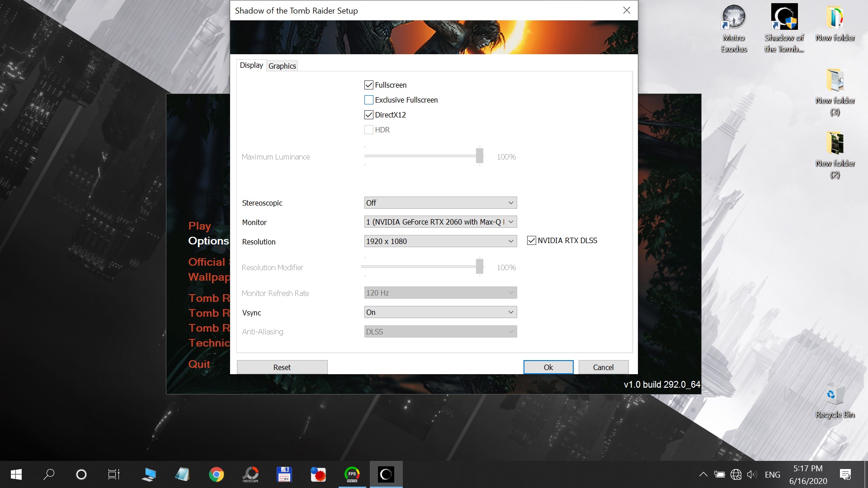Screen dimensions: 868x488
Task: Click the Anti-Aliasing DLSS dropdown
Action: [x=440, y=332]
